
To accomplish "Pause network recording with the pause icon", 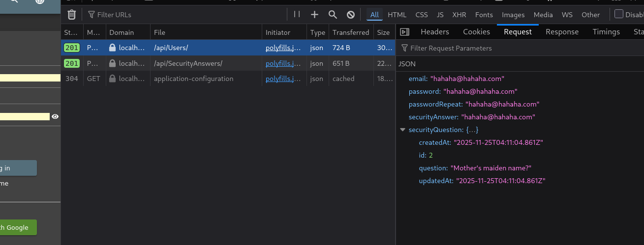I will point(297,15).
